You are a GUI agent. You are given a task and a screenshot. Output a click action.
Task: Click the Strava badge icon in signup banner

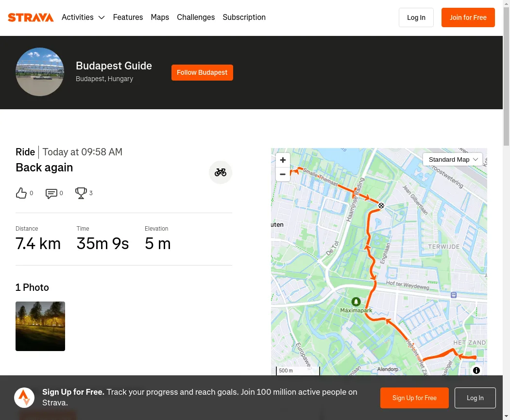[x=24, y=398]
